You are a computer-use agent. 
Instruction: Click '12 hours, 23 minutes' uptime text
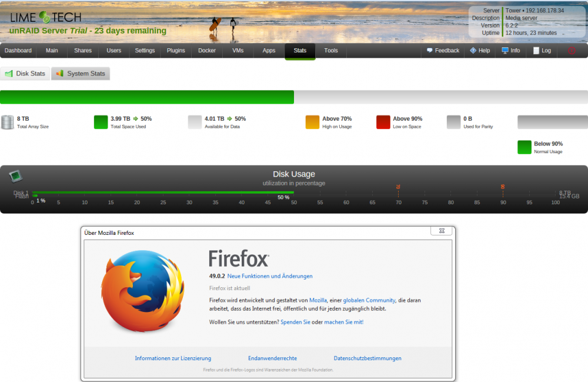pyautogui.click(x=531, y=33)
